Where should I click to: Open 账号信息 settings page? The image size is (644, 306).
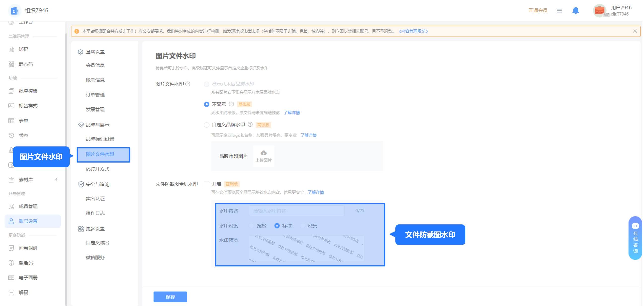click(95, 80)
